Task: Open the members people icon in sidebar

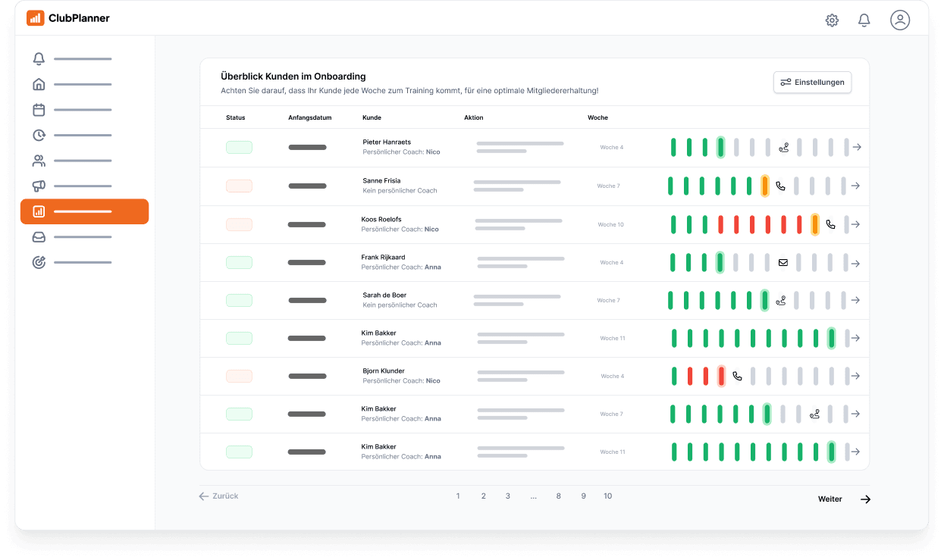Action: pos(39,161)
